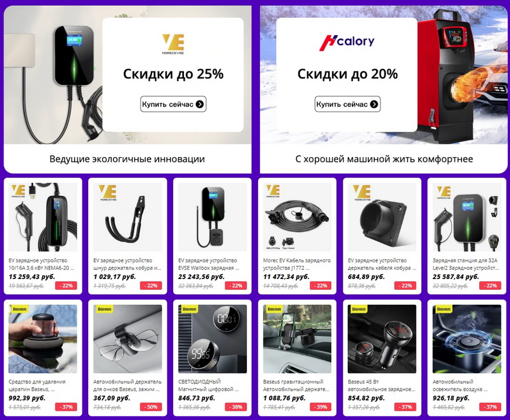This screenshot has width=510, height=420.
Task: Click the Baseus brand tag on scratch remover card
Action: coord(19,309)
